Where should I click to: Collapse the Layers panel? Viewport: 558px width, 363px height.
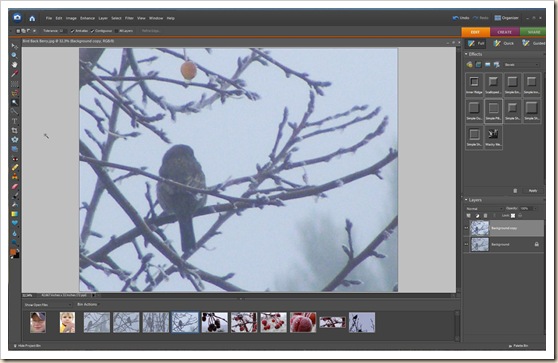pos(467,200)
